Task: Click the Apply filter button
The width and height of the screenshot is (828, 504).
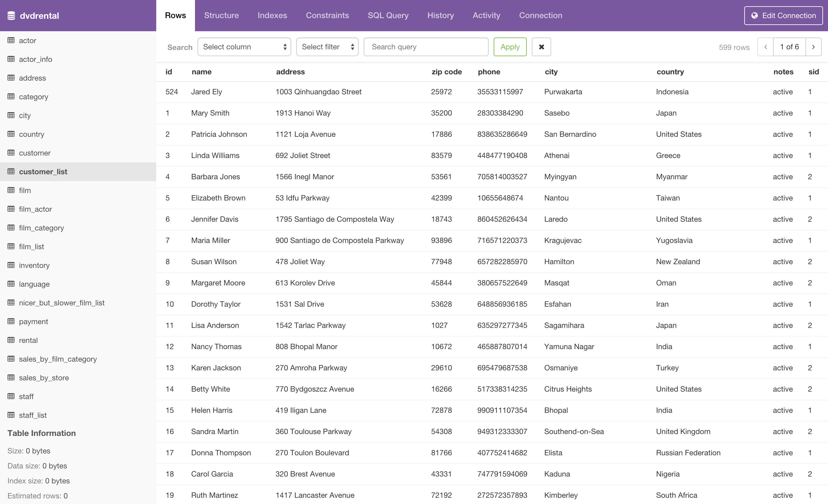Action: pyautogui.click(x=511, y=47)
